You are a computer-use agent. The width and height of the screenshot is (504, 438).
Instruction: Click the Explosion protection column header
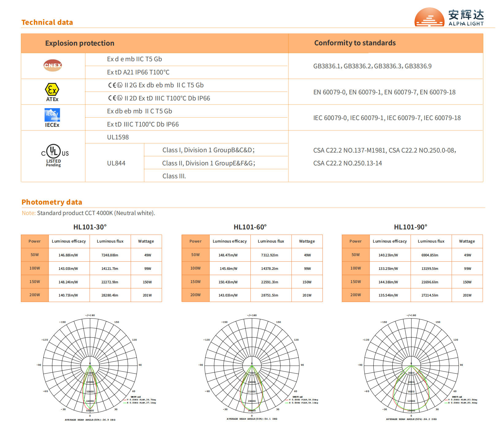(80, 43)
